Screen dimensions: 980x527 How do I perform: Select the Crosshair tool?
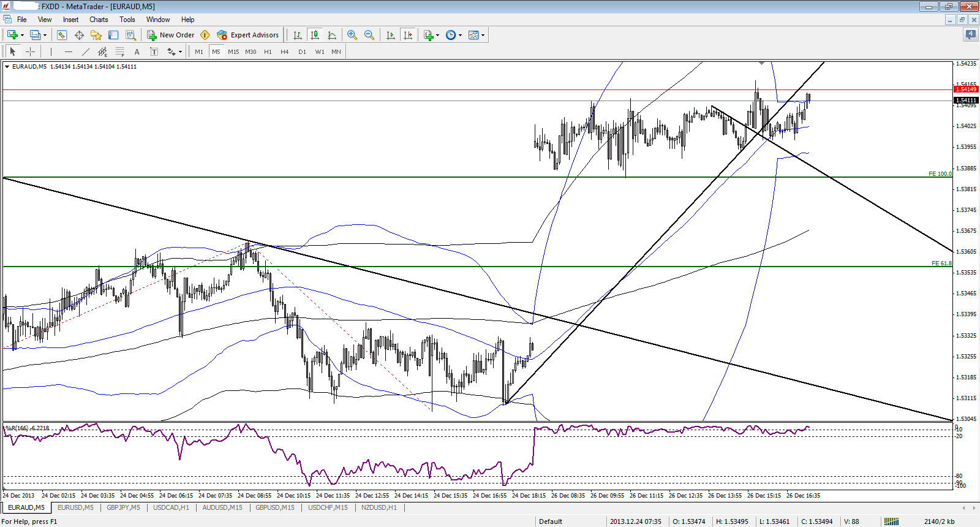[30, 51]
